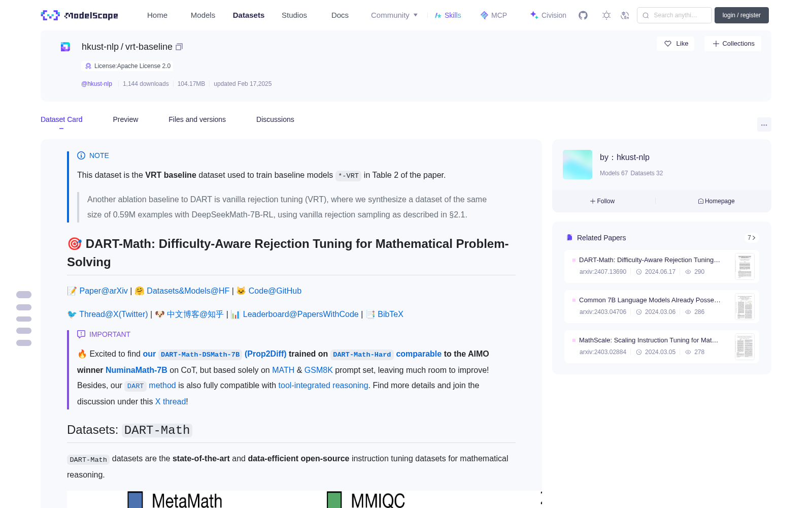This screenshot has width=812, height=508.
Task: Switch to the Dataset Card tab
Action: point(61,119)
